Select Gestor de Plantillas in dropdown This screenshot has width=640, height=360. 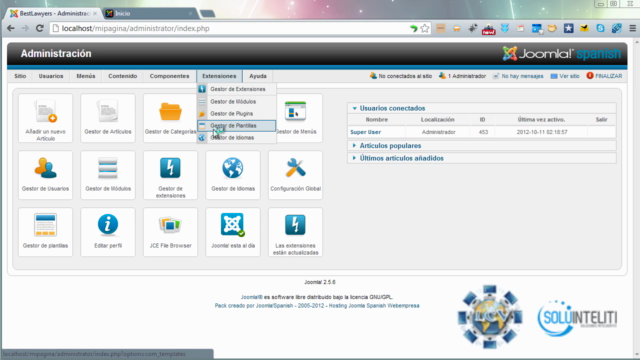(237, 126)
